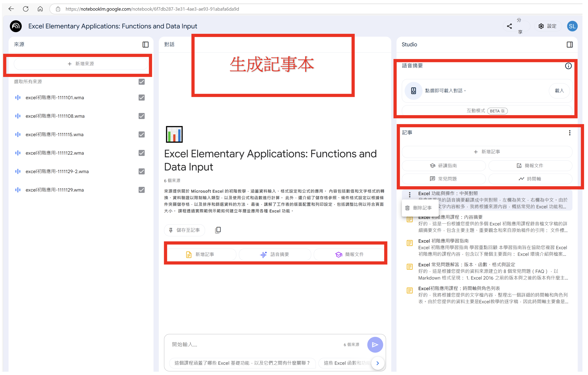
Task: Collapse the Studio panel icon
Action: pyautogui.click(x=570, y=44)
